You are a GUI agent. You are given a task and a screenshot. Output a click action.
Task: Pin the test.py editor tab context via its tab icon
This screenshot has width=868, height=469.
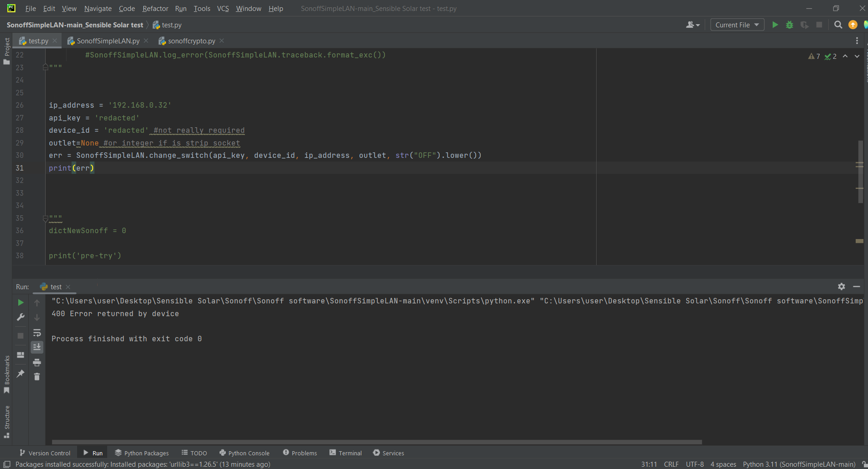22,41
